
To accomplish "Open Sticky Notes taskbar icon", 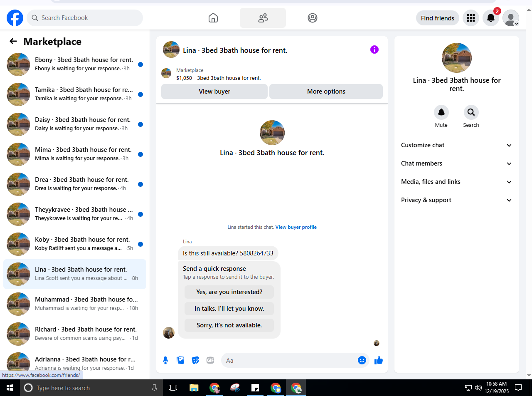I will click(x=256, y=388).
